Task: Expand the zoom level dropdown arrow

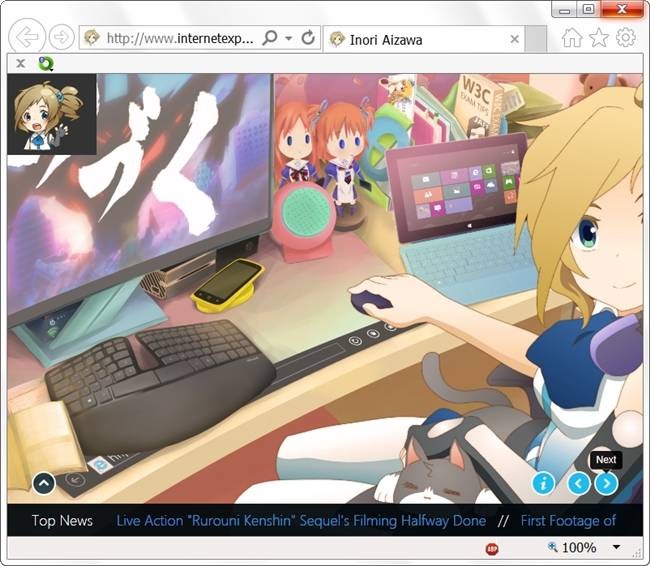Action: (617, 547)
